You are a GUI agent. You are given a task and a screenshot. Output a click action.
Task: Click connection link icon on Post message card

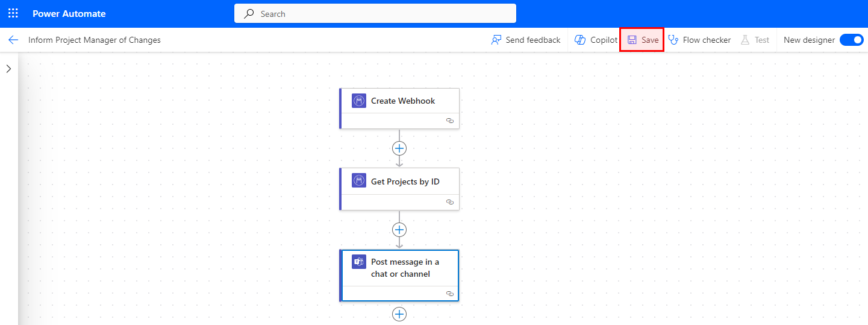pyautogui.click(x=449, y=293)
